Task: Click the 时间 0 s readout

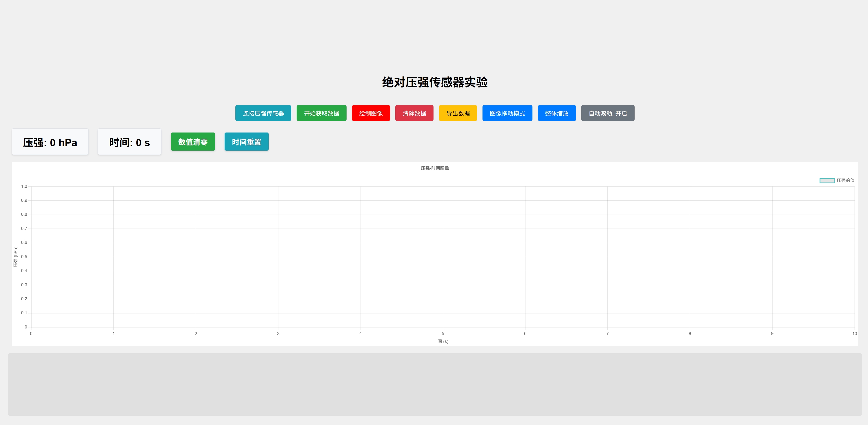Action: point(129,142)
